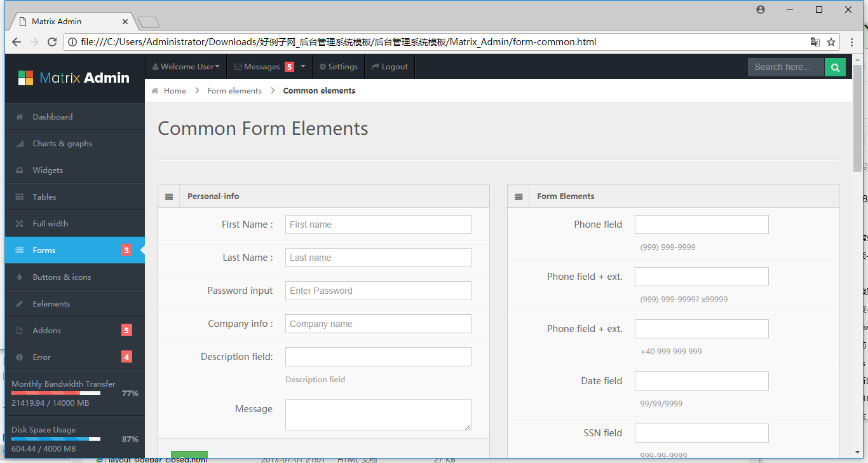Open a new browser tab

tap(148, 22)
